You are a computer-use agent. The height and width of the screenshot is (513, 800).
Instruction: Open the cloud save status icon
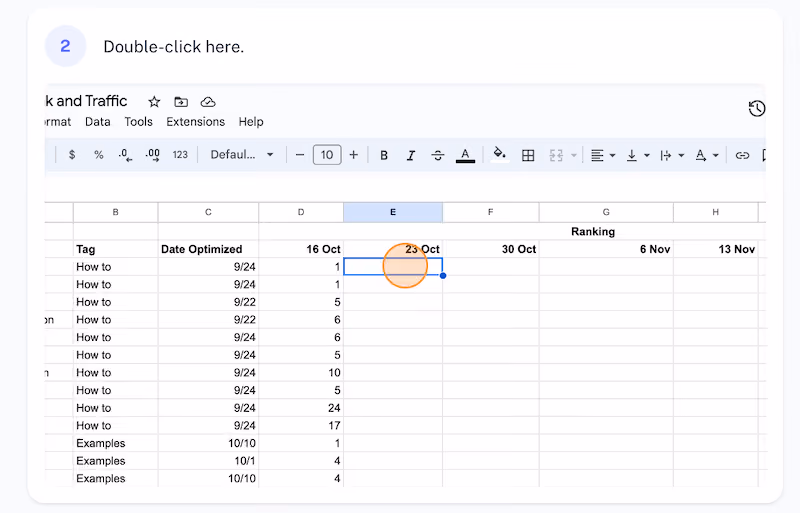click(208, 102)
